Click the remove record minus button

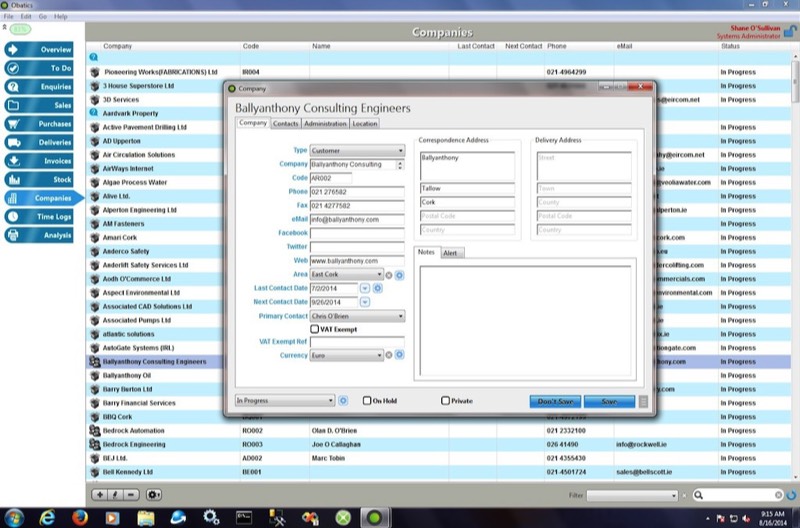tap(131, 494)
